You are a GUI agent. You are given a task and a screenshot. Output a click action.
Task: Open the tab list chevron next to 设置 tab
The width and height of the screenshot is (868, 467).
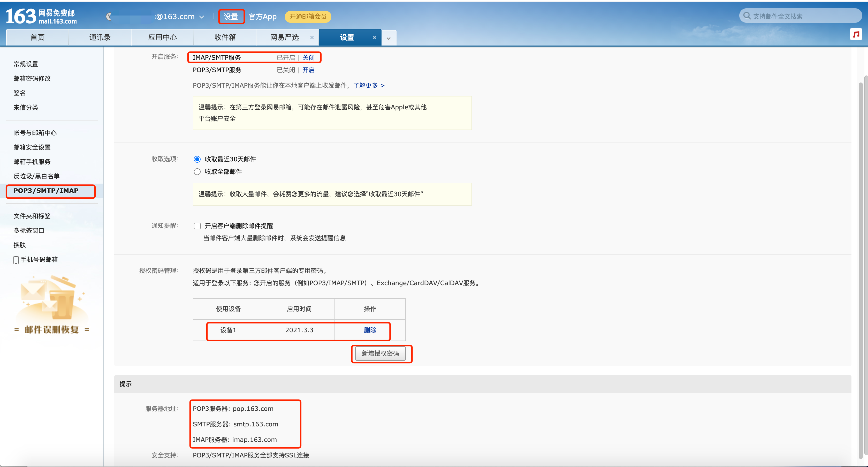point(389,37)
